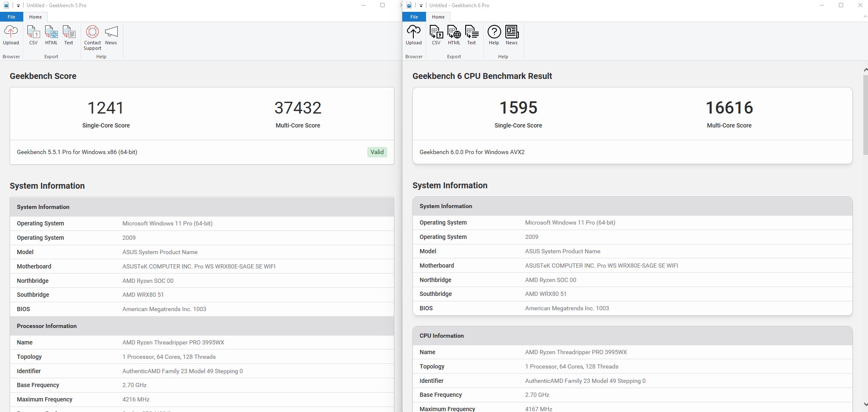Open the File menu in Geekbench 5
Viewport: 868px width, 412px height.
click(x=11, y=17)
